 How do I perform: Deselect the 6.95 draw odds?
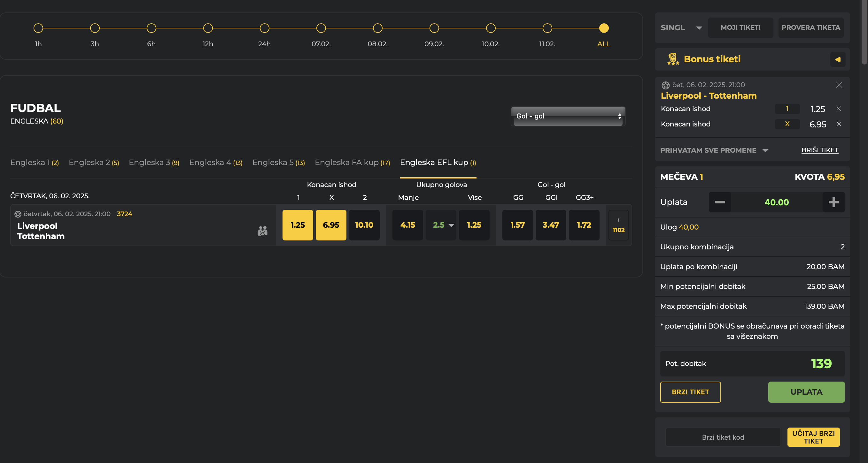pos(330,225)
